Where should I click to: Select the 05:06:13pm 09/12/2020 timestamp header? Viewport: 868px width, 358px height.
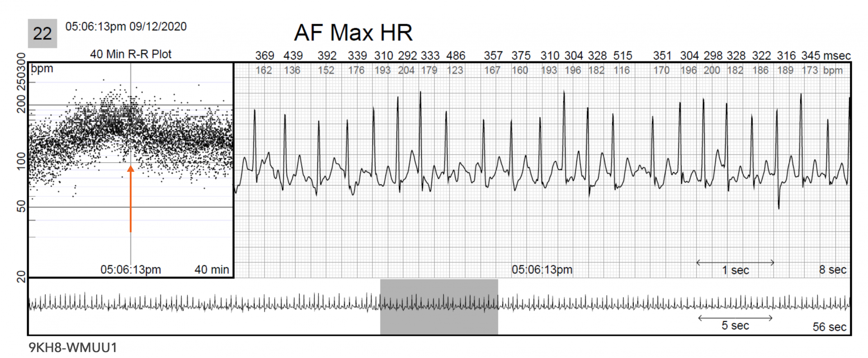126,27
